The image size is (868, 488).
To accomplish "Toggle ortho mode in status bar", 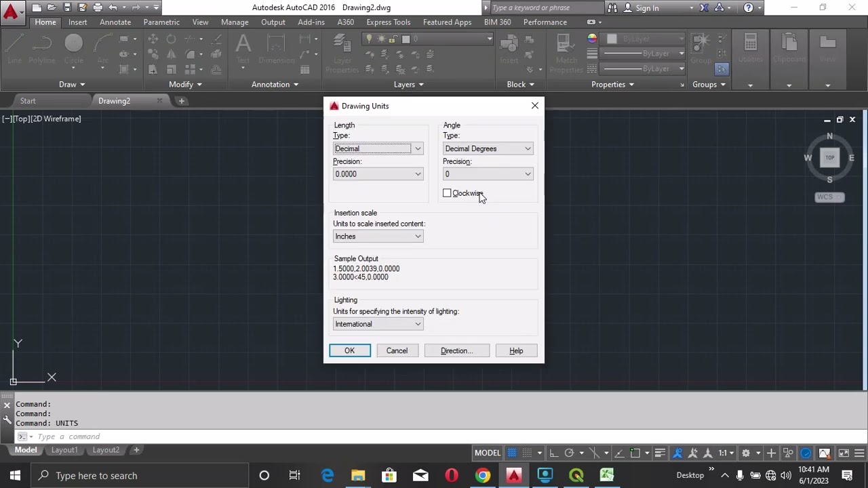I will pyautogui.click(x=553, y=453).
